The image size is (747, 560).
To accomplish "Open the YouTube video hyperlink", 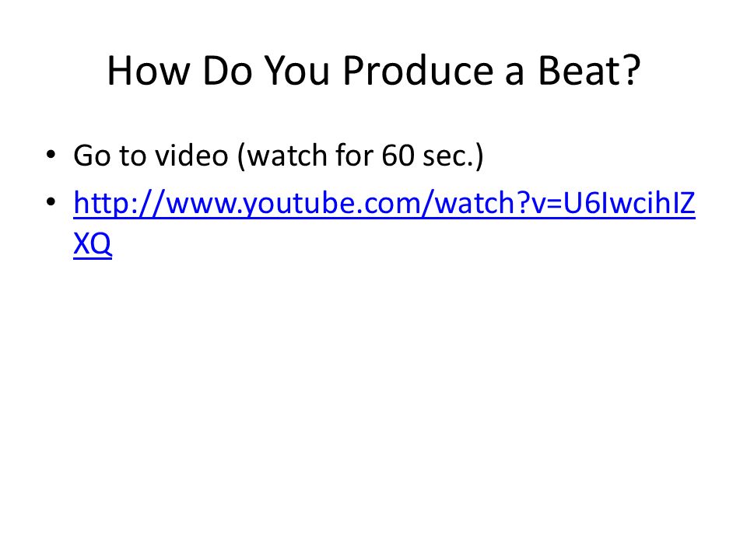I will (384, 203).
